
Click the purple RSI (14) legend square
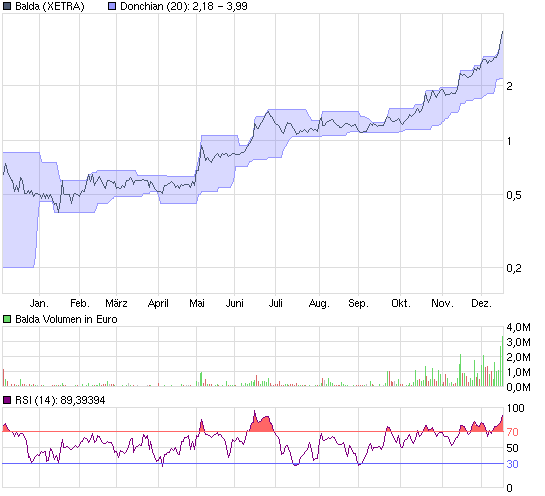7,400
